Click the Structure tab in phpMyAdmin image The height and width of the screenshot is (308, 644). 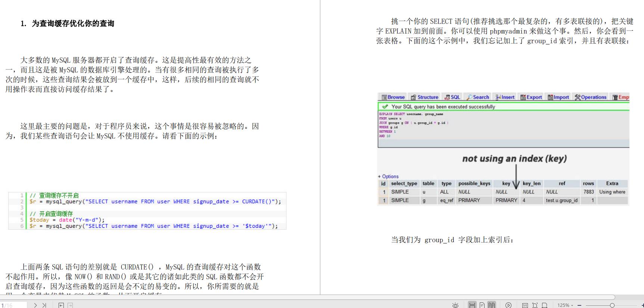click(424, 97)
